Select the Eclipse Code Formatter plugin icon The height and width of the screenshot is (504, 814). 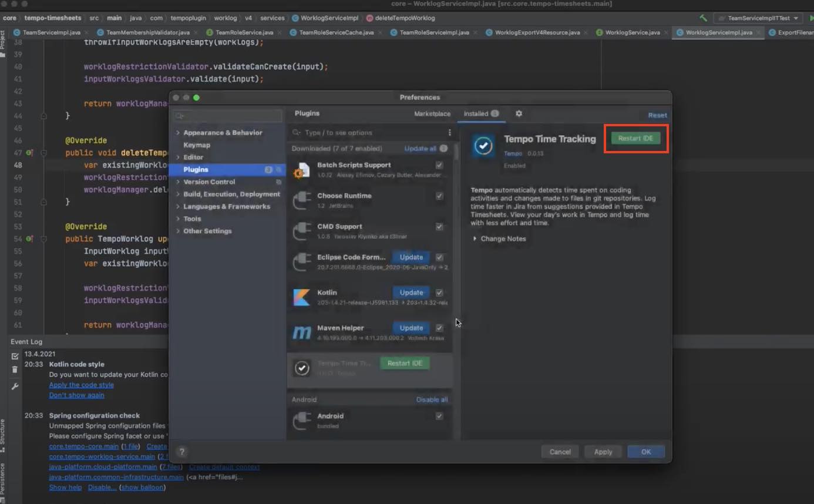[x=302, y=262]
